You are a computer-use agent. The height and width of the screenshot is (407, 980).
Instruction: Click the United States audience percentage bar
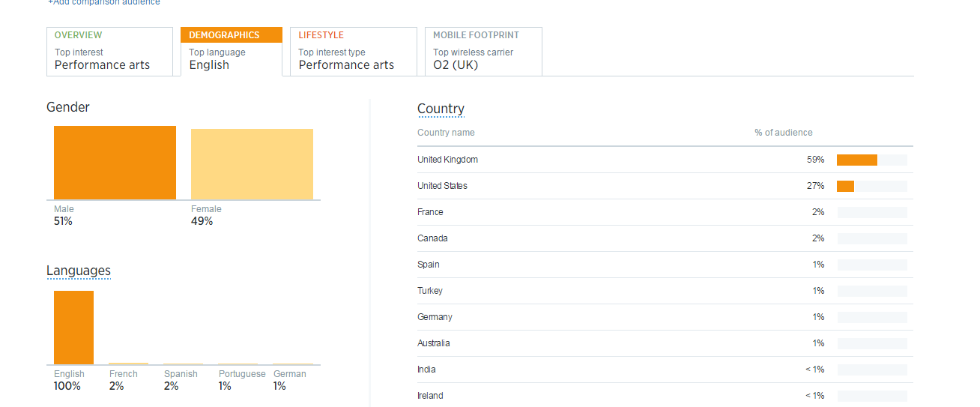pos(845,186)
